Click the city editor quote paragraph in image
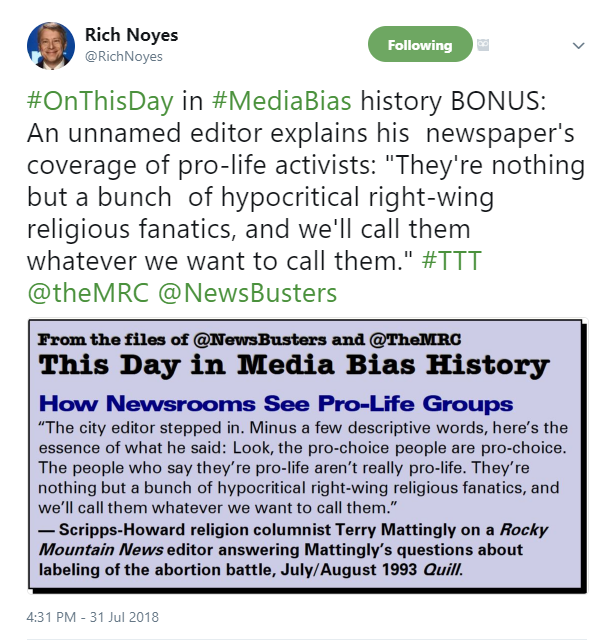The image size is (609, 640). 303,468
